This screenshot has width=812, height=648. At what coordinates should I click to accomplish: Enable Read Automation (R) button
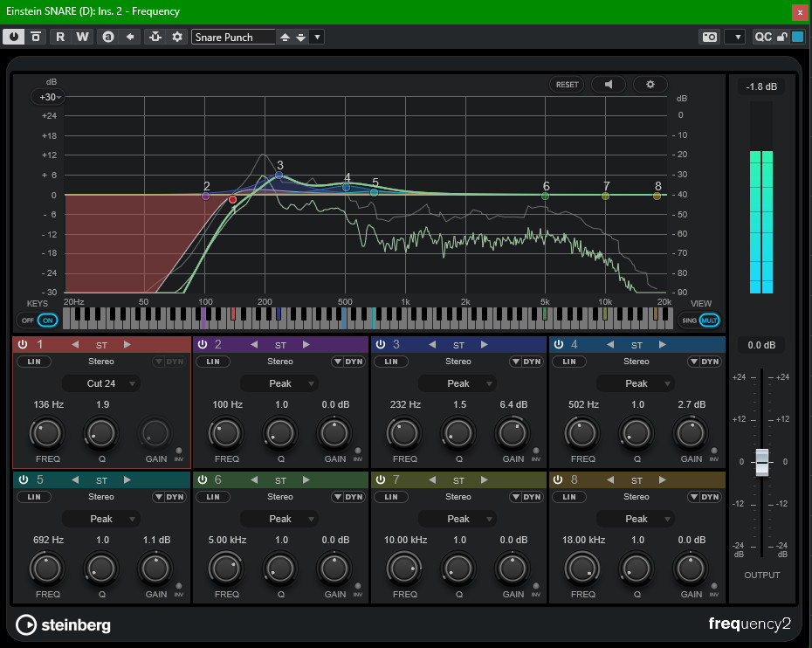click(60, 37)
